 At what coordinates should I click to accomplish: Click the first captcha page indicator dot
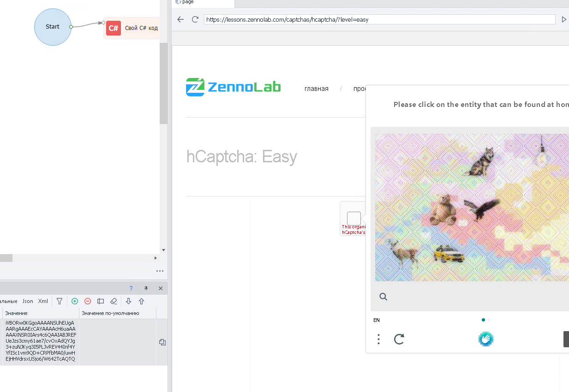(x=483, y=320)
